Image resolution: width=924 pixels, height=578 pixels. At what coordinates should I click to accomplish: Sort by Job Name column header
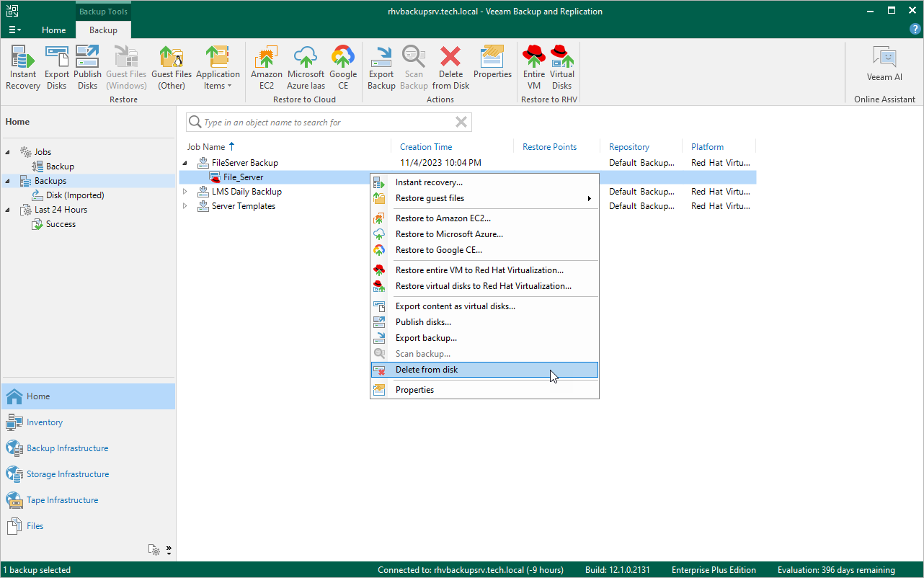coord(206,147)
